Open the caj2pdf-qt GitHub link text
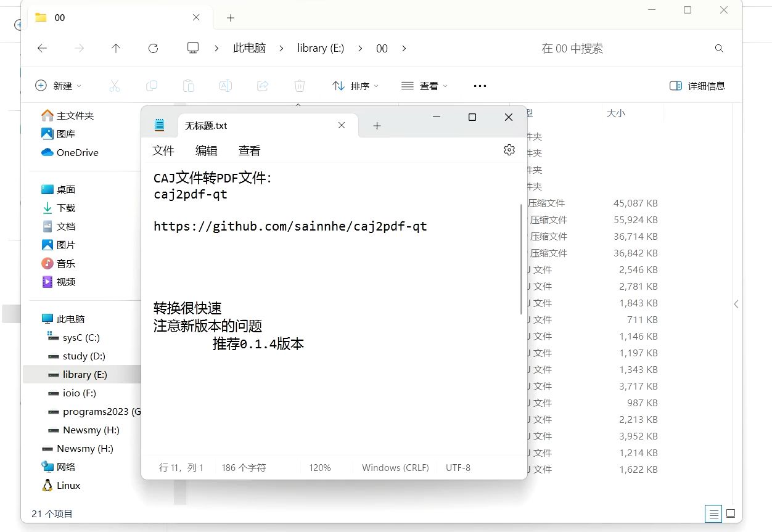 pyautogui.click(x=290, y=226)
